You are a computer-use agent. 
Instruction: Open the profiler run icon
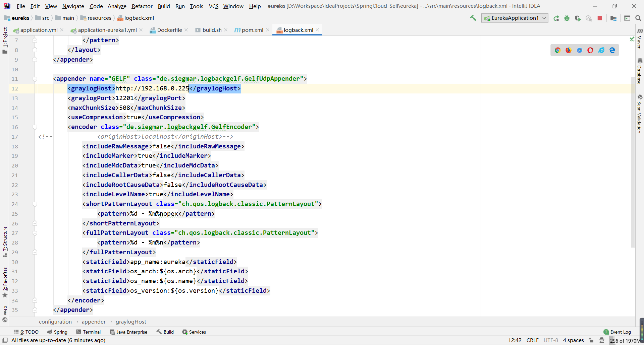[x=589, y=18]
